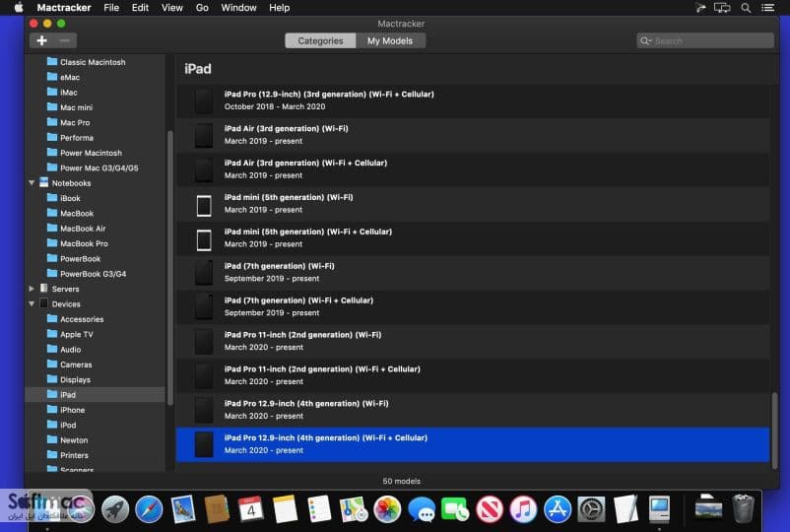790x532 pixels.
Task: Click the model list vertical scrollbar
Action: tap(775, 431)
